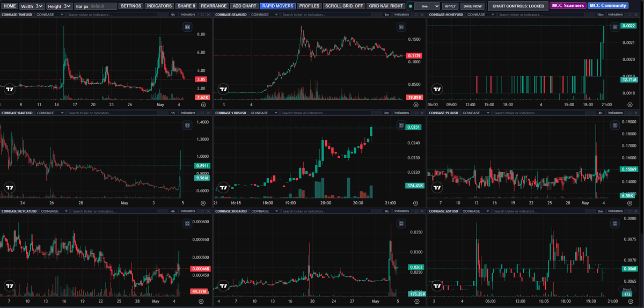
Task: Maximize the LRDSUSD chart with its fullscreen icon
Action: [416, 113]
